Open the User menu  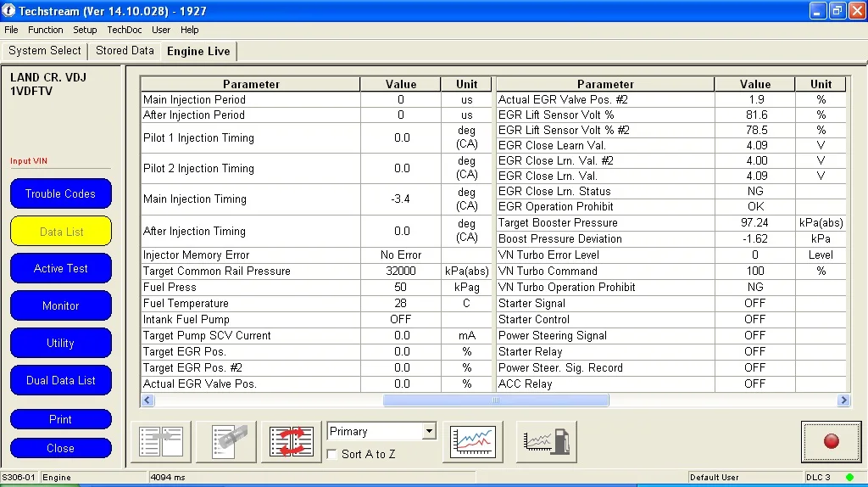coord(161,30)
